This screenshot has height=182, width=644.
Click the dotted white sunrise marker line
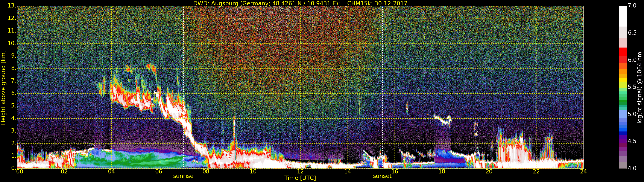[x=183, y=87]
